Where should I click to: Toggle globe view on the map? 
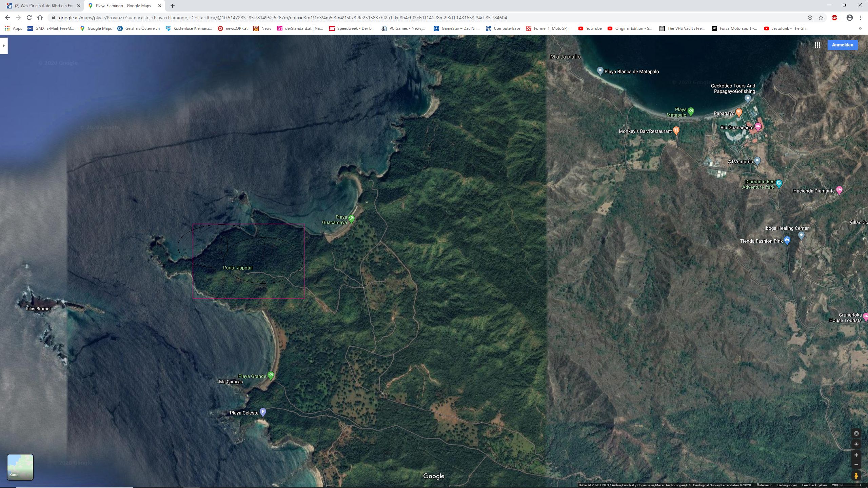point(856,433)
